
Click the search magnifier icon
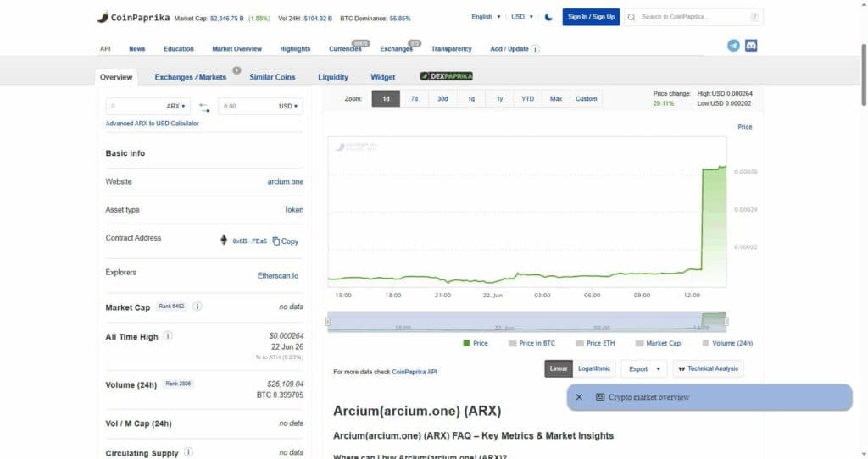tap(632, 17)
